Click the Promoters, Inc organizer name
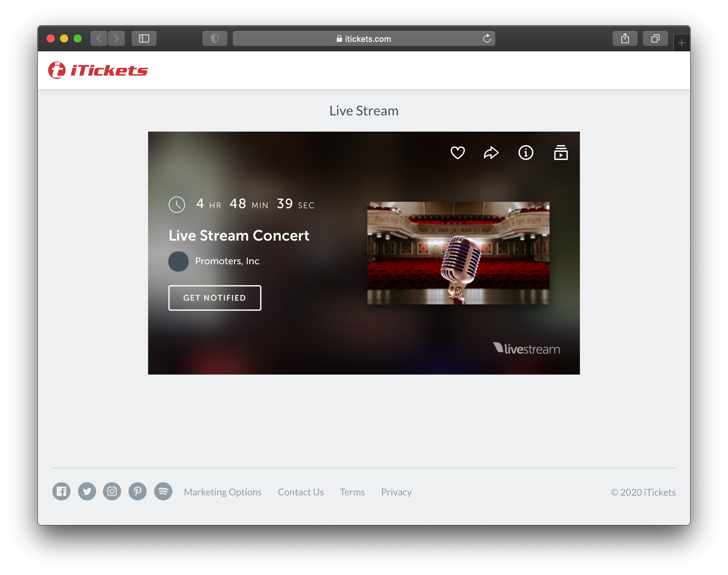 [x=227, y=261]
